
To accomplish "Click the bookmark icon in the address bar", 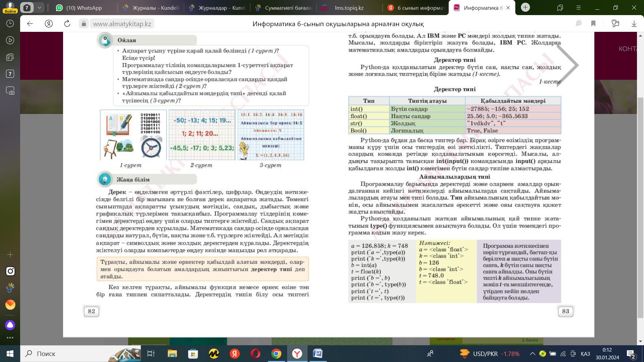I will point(593,23).
